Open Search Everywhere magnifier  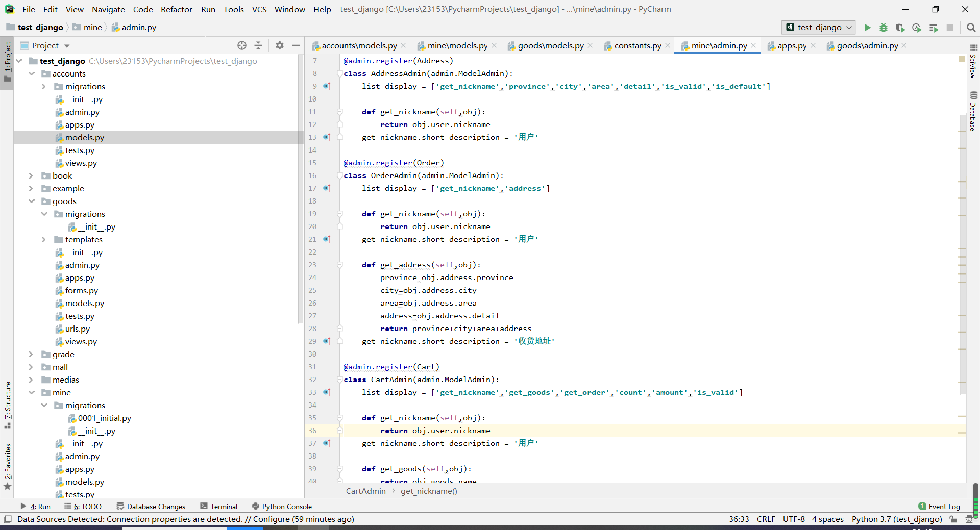pyautogui.click(x=971, y=28)
